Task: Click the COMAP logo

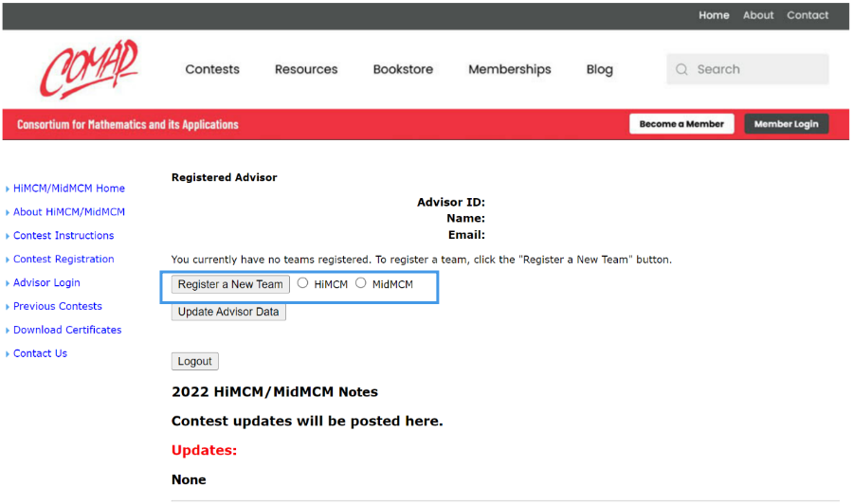Action: point(89,69)
